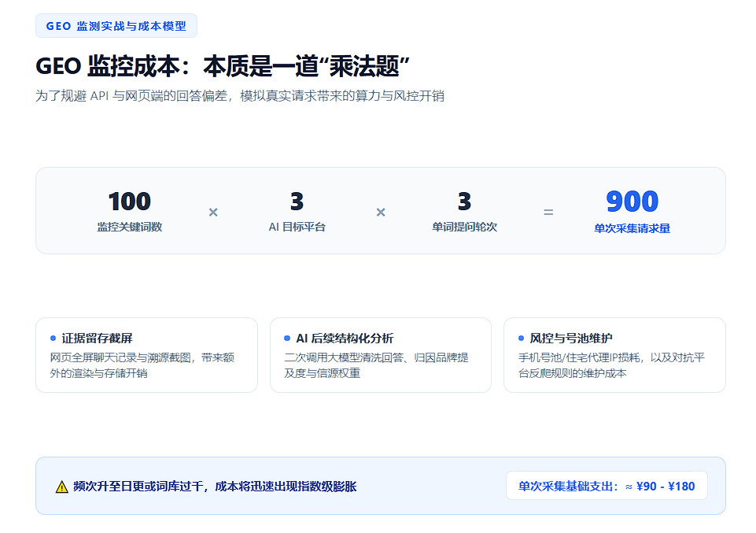The width and height of the screenshot is (756, 533).
Task: Click the card title 证据留存截屏
Action: 97,338
